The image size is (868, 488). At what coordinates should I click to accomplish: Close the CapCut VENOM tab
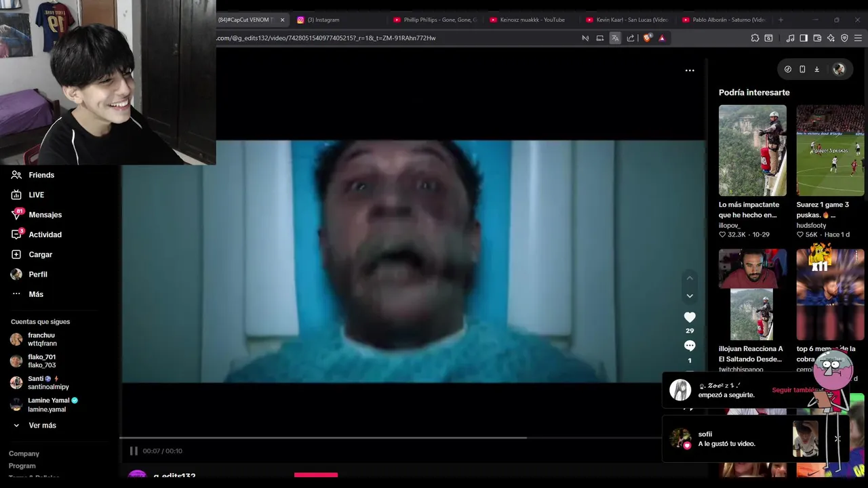pos(282,20)
